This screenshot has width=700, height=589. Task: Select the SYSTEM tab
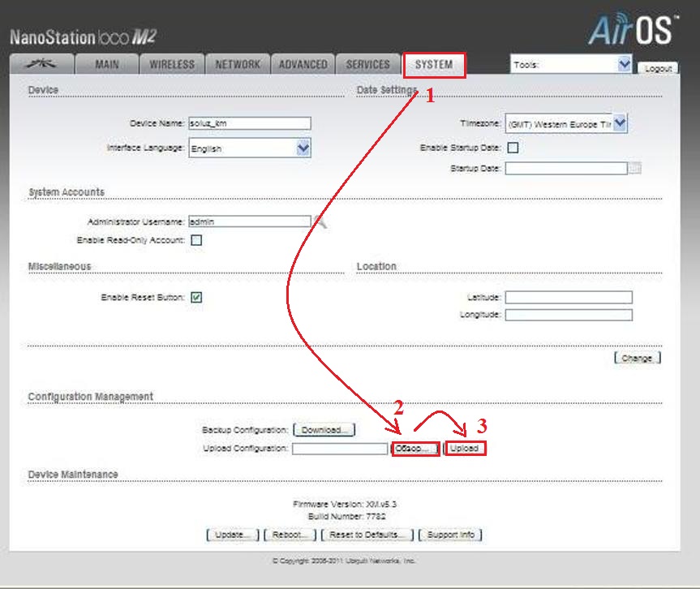(434, 65)
